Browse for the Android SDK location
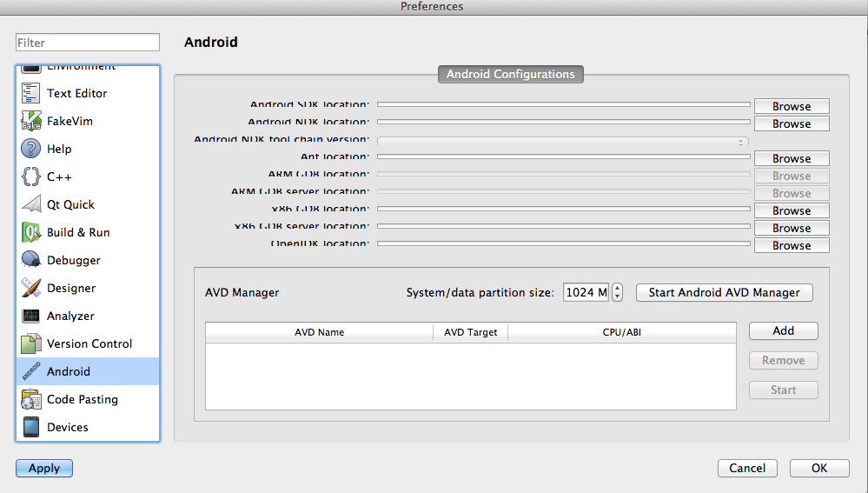This screenshot has width=868, height=493. click(791, 106)
